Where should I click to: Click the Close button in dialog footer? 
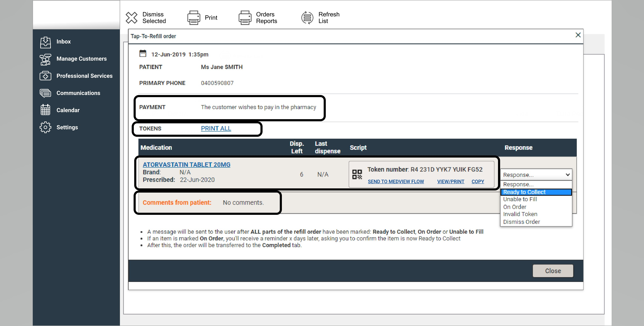point(553,271)
